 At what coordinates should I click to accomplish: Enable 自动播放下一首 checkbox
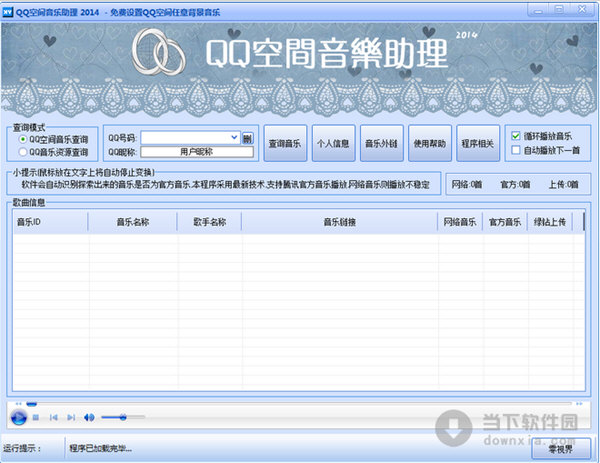(x=515, y=150)
